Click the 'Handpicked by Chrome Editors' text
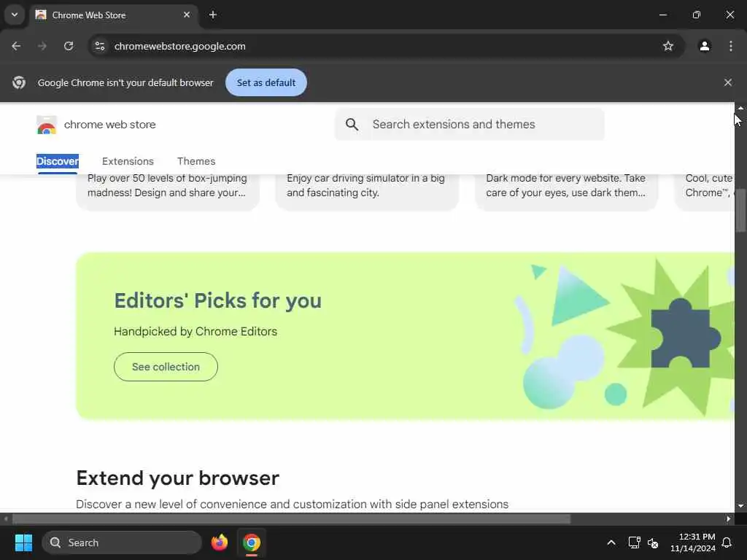Screen dimensions: 747x560 (196, 332)
